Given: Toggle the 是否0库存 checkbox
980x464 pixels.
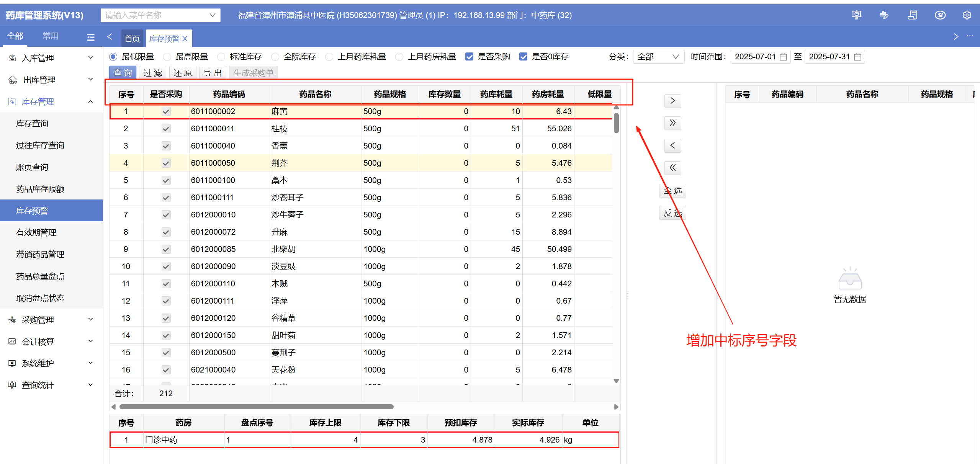Looking at the screenshot, I should (x=523, y=57).
